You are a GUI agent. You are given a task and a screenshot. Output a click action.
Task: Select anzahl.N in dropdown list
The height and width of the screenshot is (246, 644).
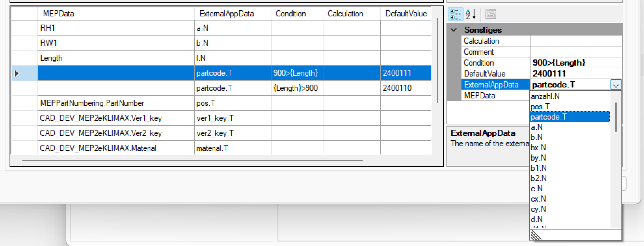pos(569,96)
